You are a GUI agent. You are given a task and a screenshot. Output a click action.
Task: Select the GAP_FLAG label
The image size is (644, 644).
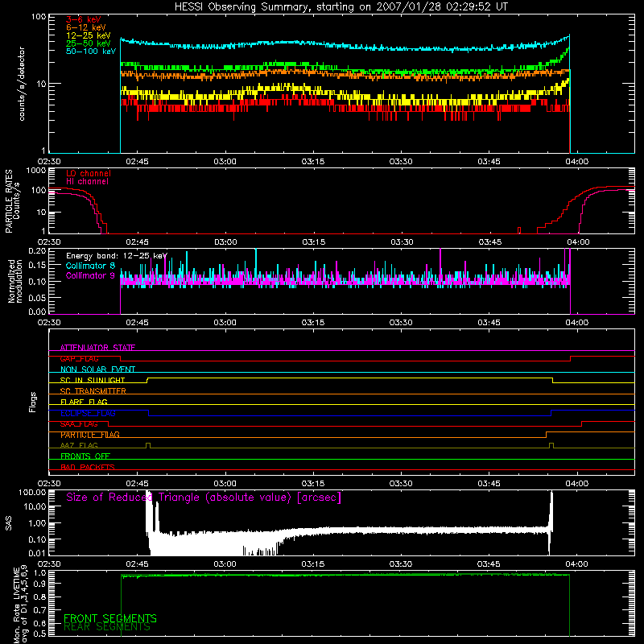click(x=79, y=358)
